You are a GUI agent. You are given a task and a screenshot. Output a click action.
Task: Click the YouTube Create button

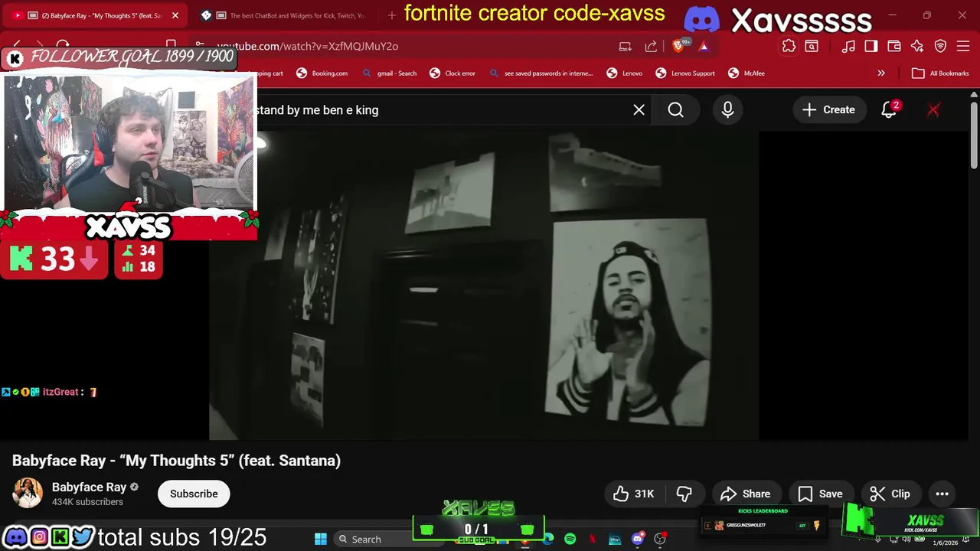click(x=828, y=110)
